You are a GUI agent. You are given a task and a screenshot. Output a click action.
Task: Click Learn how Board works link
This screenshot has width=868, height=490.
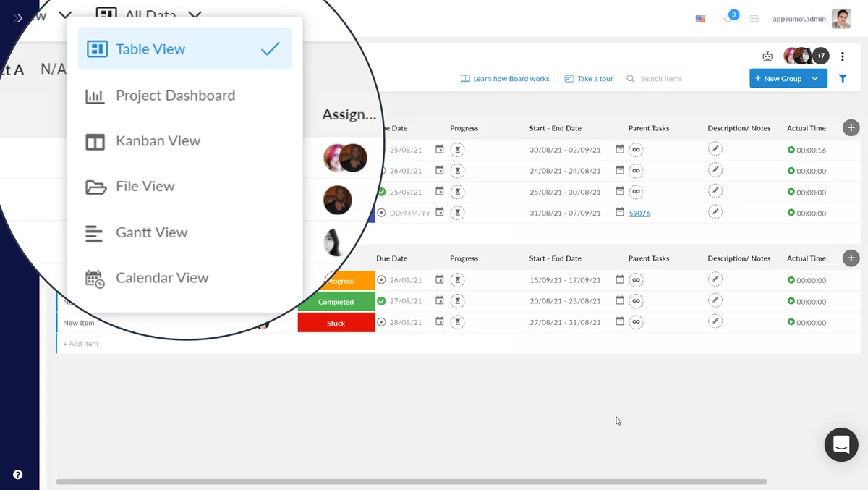(x=505, y=79)
